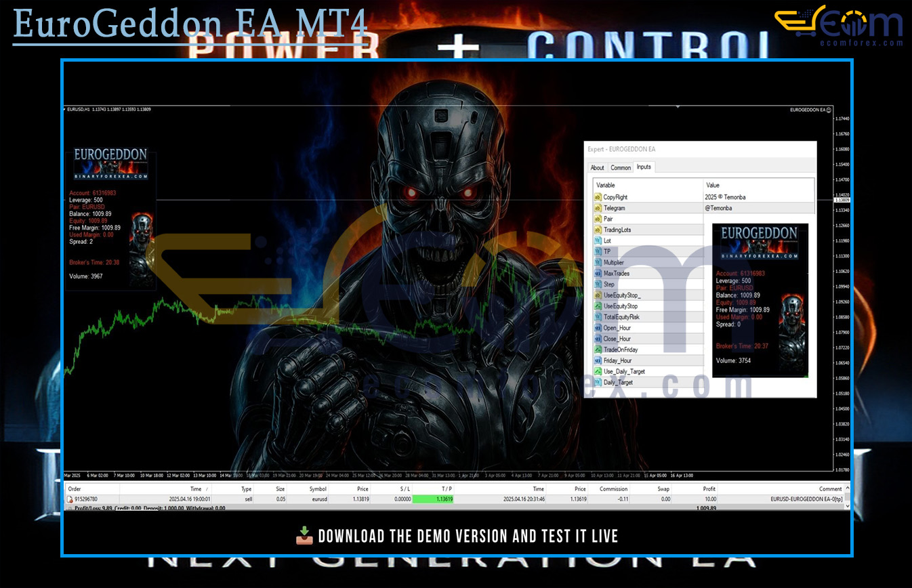Image resolution: width=912 pixels, height=588 pixels.
Task: Click the download tray icon in banner
Action: click(304, 537)
